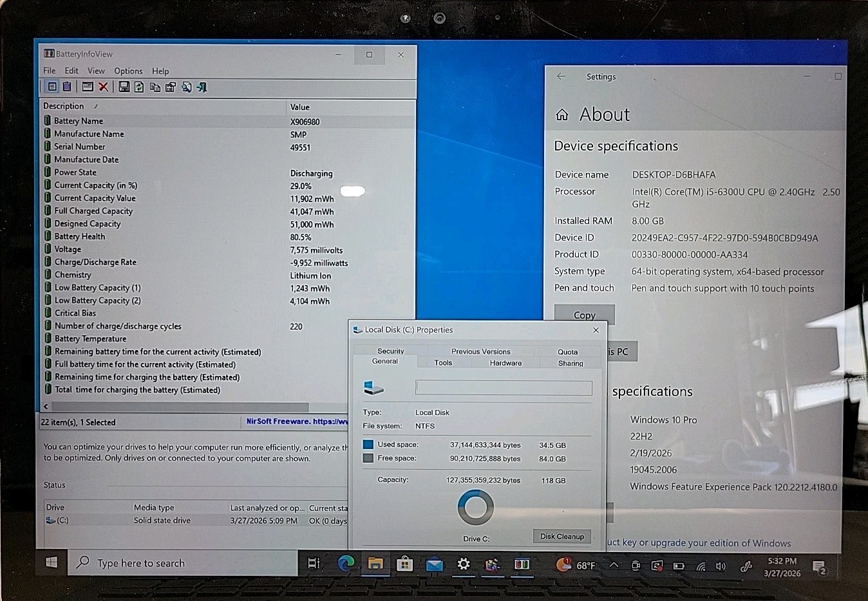Click the battery icon in the system tray

pos(679,566)
